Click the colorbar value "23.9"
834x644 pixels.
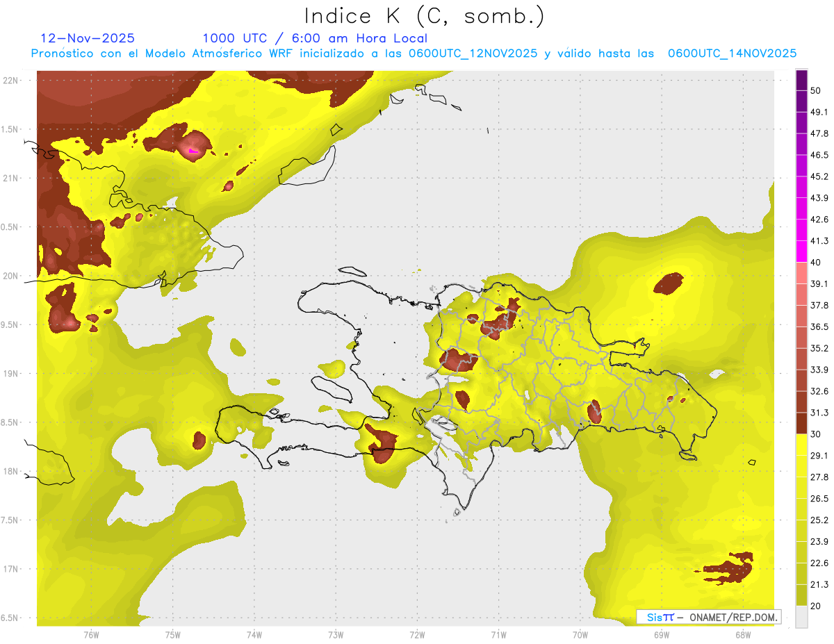point(819,541)
